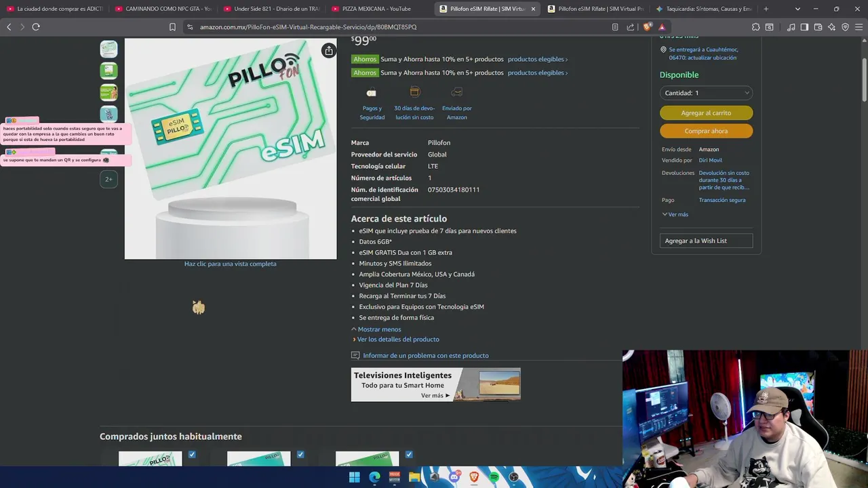The height and width of the screenshot is (488, 868).
Task: Open a new browser tab
Action: [x=766, y=9]
